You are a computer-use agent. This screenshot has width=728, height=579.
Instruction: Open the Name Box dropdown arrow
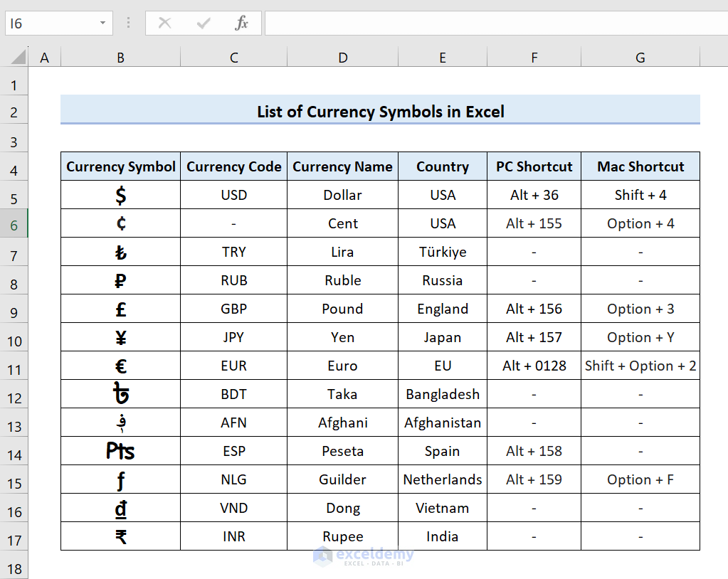coord(103,23)
